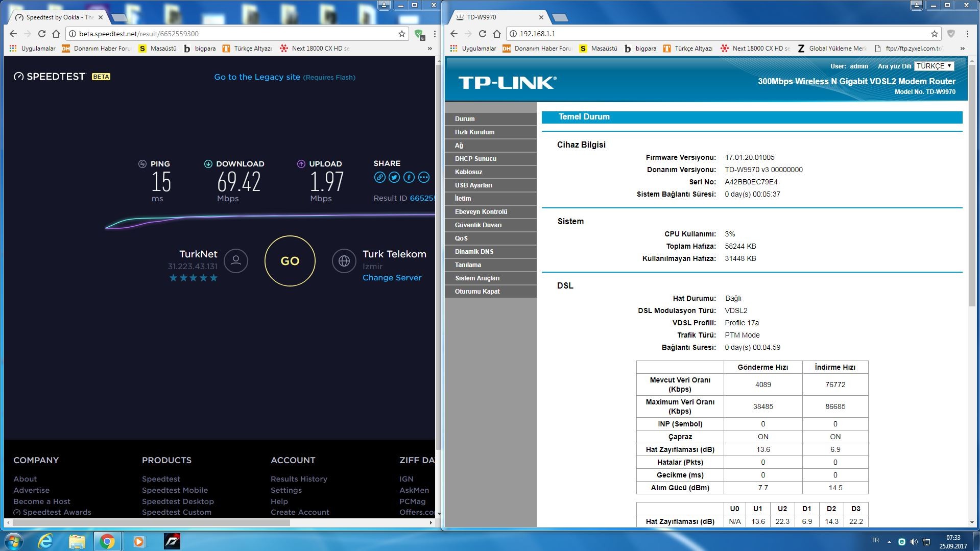Open Güvenlik Duvarı in router sidebar
This screenshot has width=980, height=551.
(x=490, y=225)
